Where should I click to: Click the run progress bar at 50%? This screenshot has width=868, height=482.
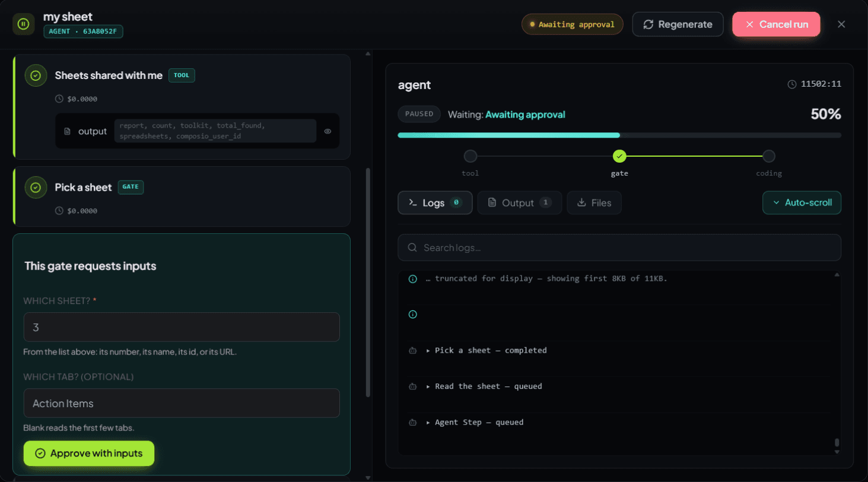click(x=619, y=135)
